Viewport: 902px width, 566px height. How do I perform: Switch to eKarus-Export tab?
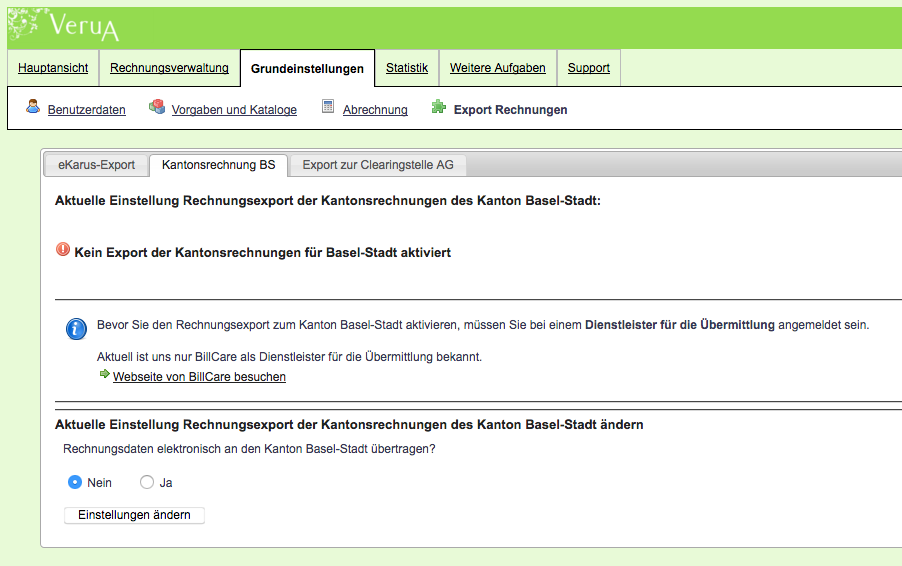96,165
